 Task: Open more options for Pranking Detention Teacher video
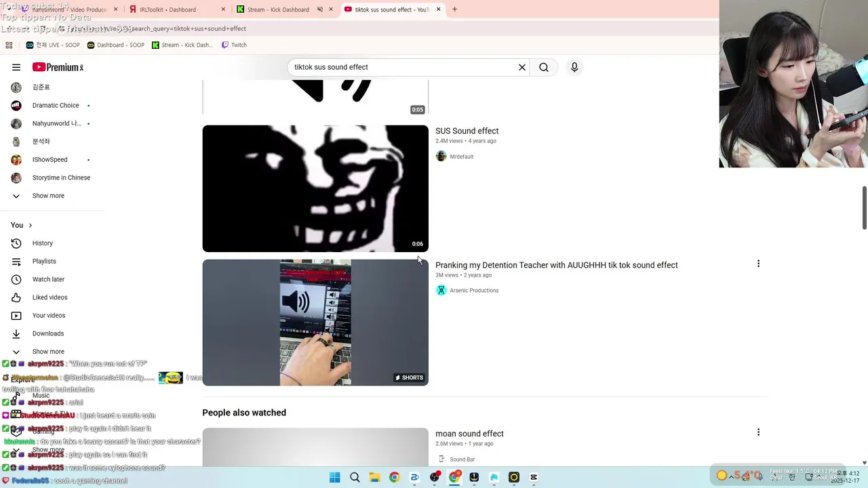click(x=758, y=264)
